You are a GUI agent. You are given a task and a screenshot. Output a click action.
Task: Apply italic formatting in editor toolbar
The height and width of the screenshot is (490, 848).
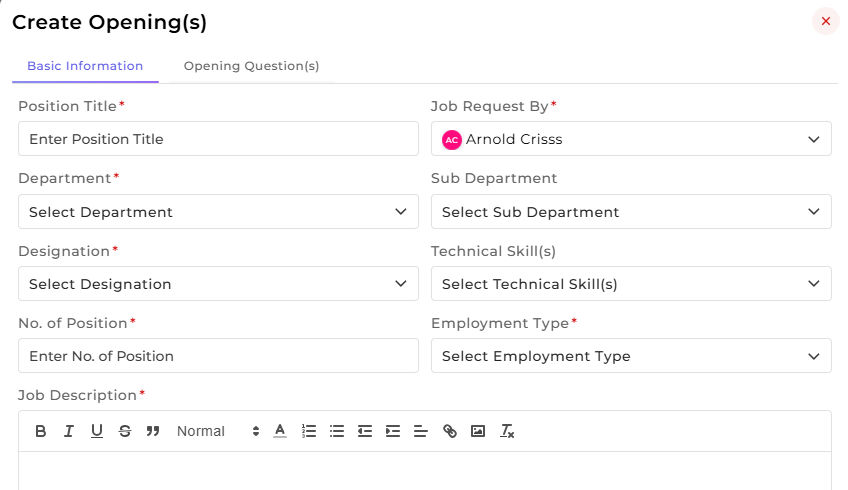(x=69, y=431)
